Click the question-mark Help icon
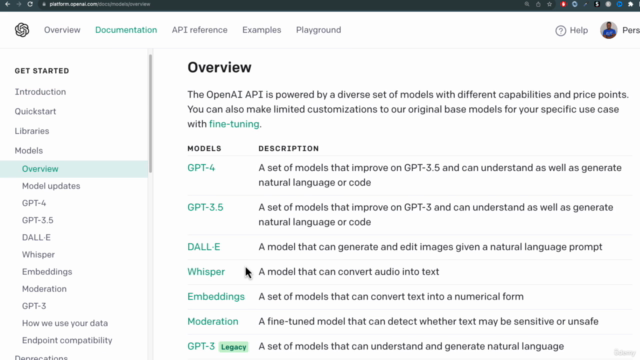 click(x=560, y=30)
